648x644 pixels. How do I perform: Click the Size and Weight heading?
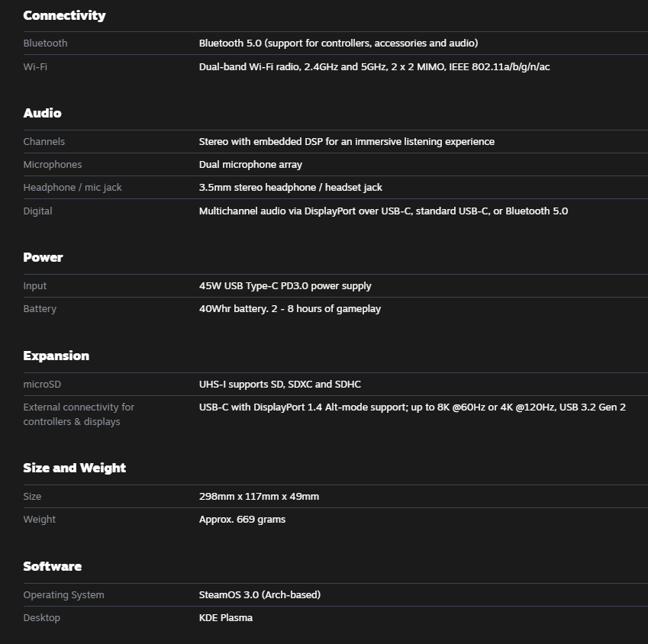click(74, 468)
